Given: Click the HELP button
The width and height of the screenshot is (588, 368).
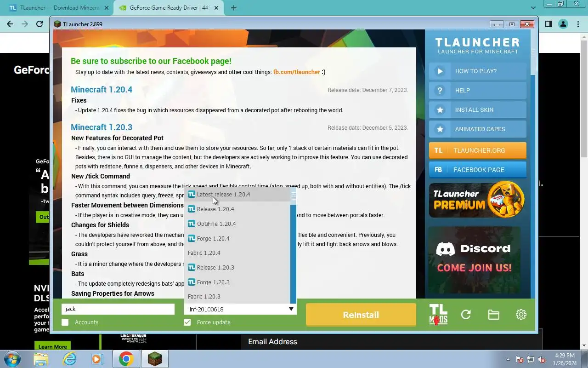Looking at the screenshot, I should tap(478, 91).
